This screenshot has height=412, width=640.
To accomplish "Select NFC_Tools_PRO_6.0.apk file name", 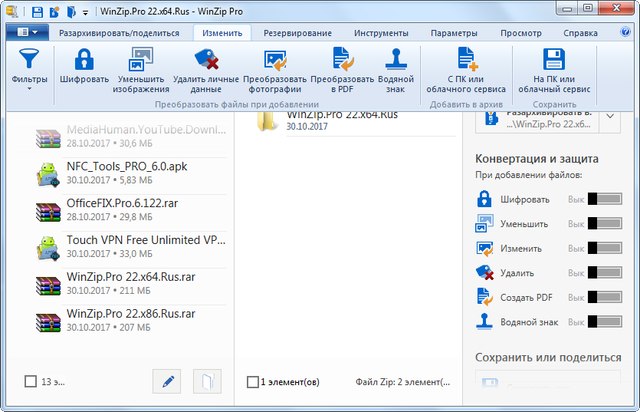I will coord(127,167).
